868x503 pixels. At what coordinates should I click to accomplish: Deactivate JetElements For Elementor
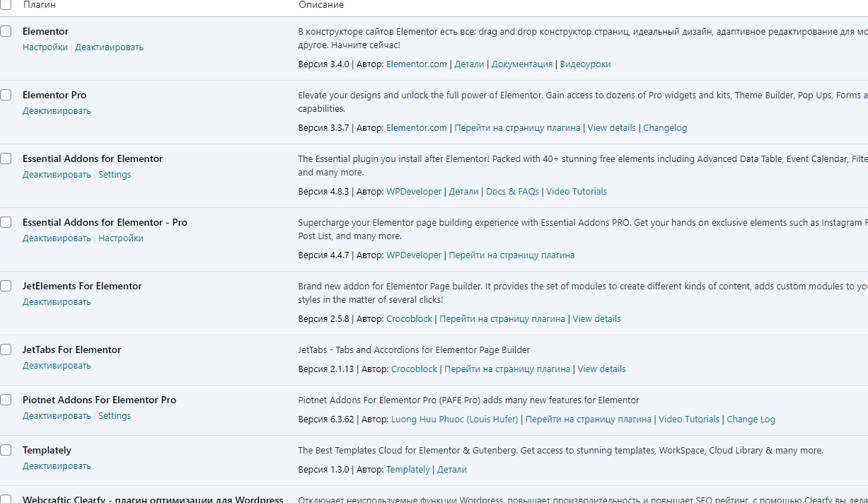57,302
